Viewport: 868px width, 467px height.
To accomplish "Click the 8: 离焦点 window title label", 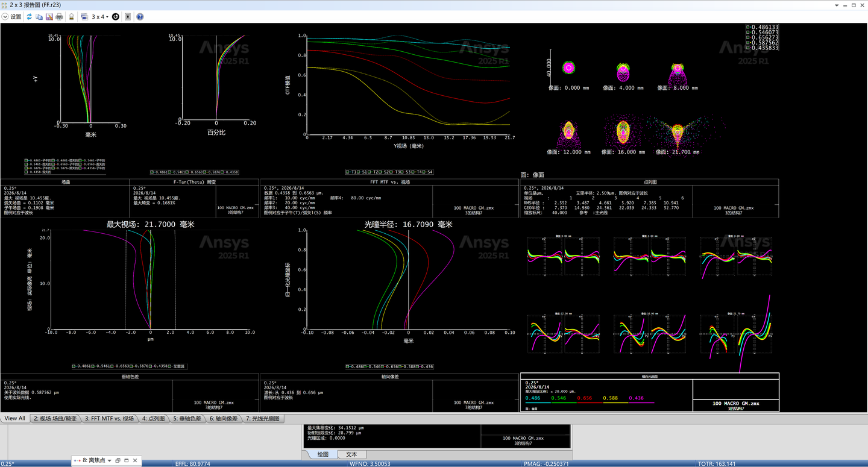I will (94, 460).
